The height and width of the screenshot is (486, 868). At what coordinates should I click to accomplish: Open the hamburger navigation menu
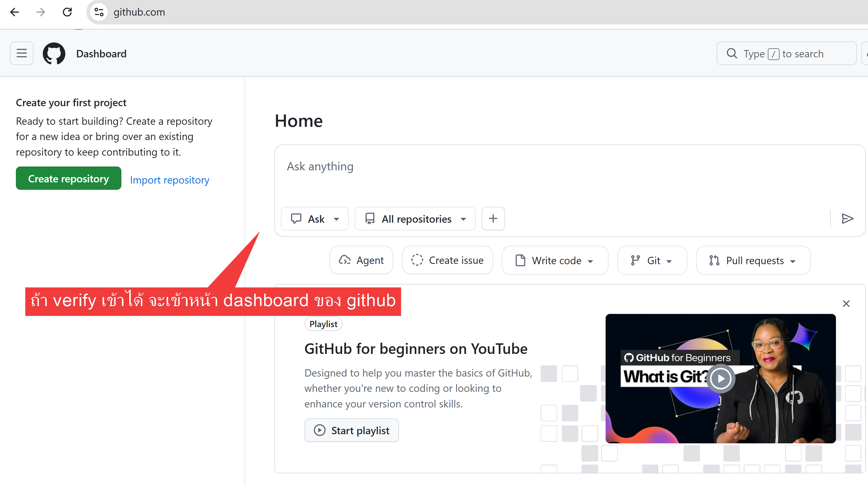click(21, 53)
